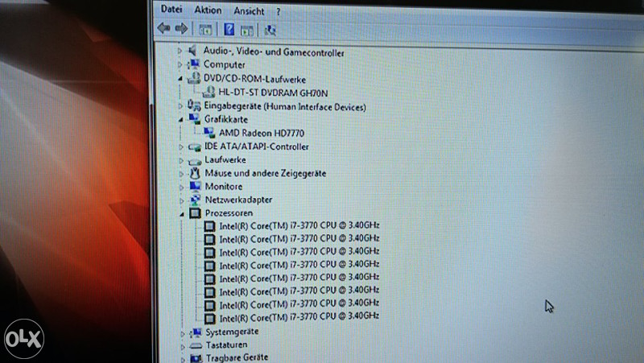Select 'Mäuse und andere Zeigegeräte' label
Screen dimensions: 644x363
pyautogui.click(x=266, y=173)
